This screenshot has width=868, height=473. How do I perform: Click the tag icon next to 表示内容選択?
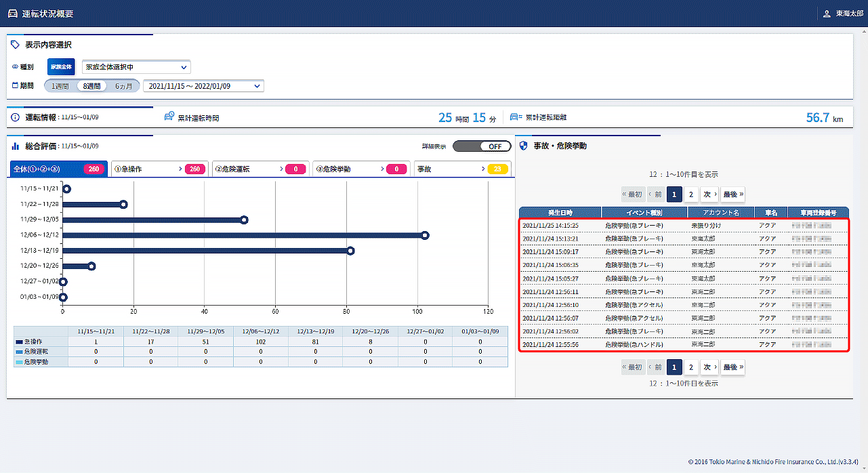click(16, 45)
